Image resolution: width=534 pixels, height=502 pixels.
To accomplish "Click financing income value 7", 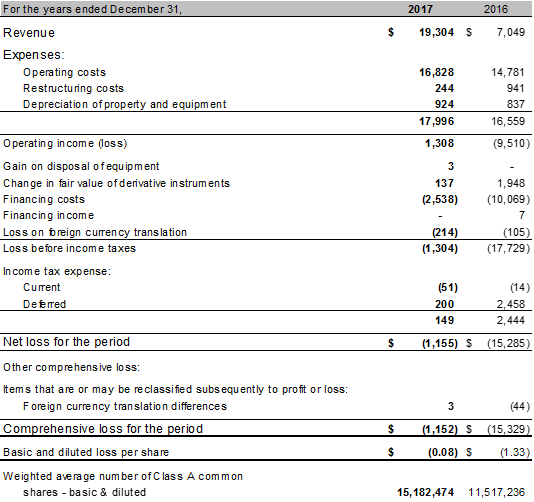I will tap(521, 215).
